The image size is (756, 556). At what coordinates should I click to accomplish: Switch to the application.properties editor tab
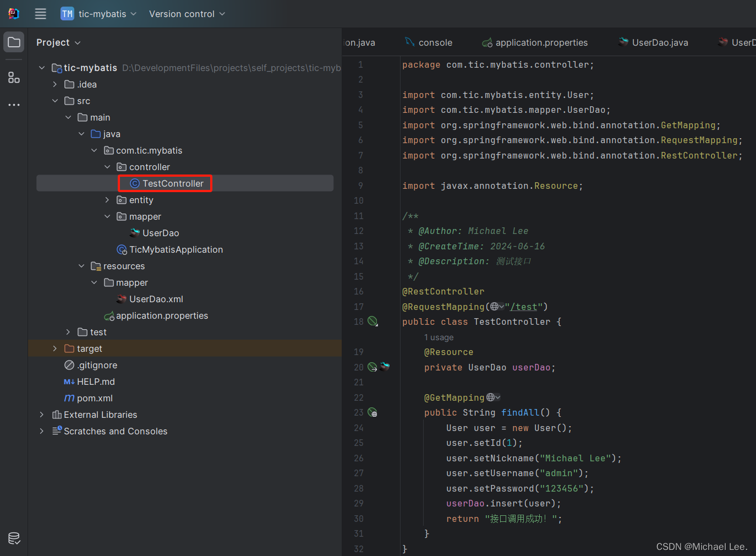coord(535,42)
